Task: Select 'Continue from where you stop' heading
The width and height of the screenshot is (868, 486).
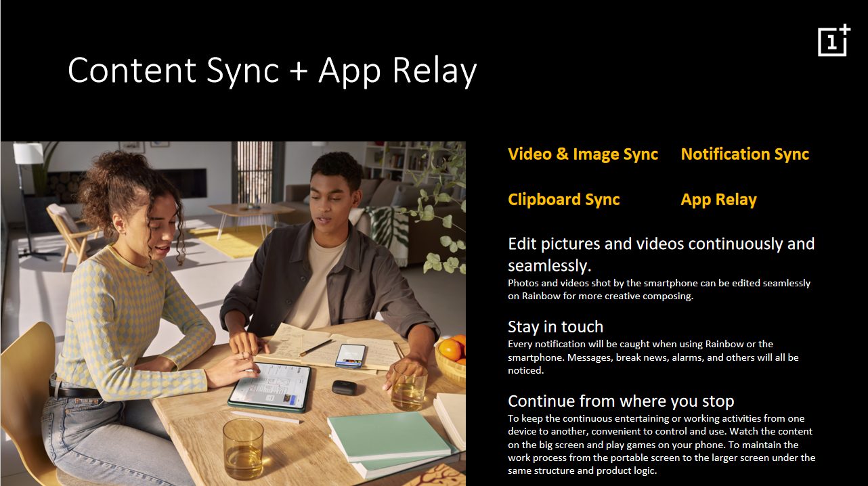Action: tap(621, 401)
